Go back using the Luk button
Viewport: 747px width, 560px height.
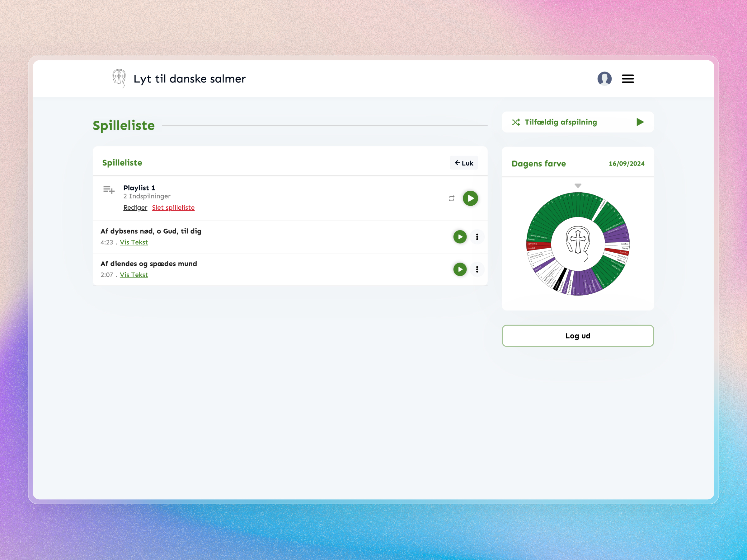(x=464, y=163)
